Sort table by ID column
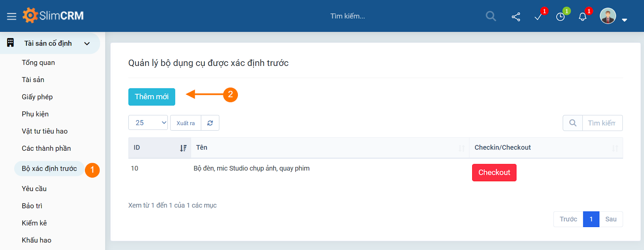This screenshot has height=250, width=644. (183, 148)
